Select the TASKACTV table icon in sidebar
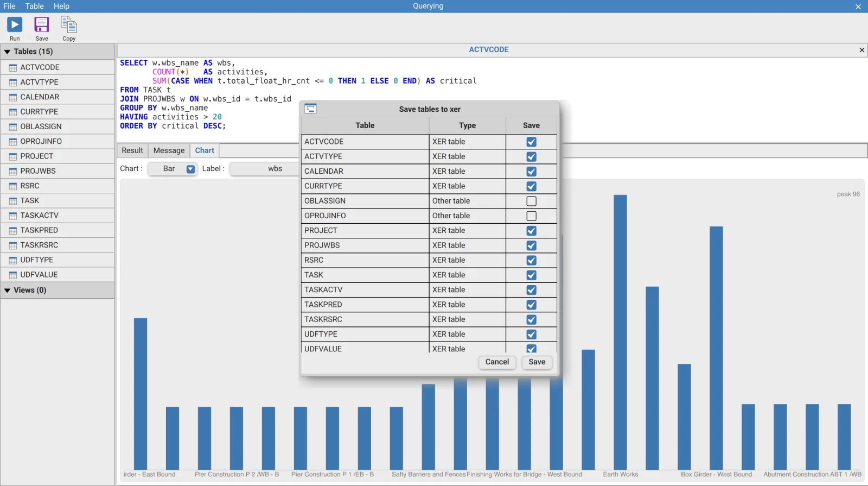The width and height of the screenshot is (868, 486). click(x=13, y=216)
